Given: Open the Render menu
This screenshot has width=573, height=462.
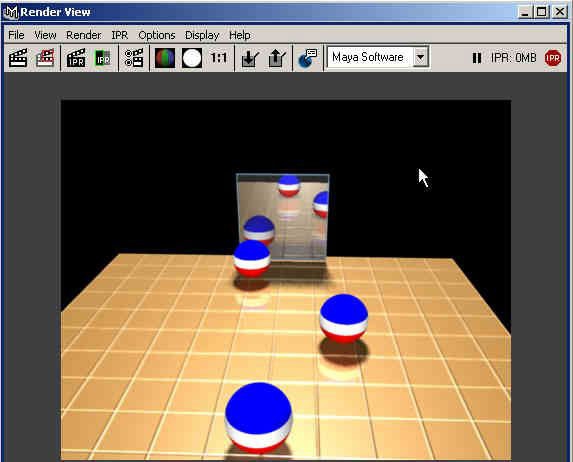Looking at the screenshot, I should [x=83, y=35].
